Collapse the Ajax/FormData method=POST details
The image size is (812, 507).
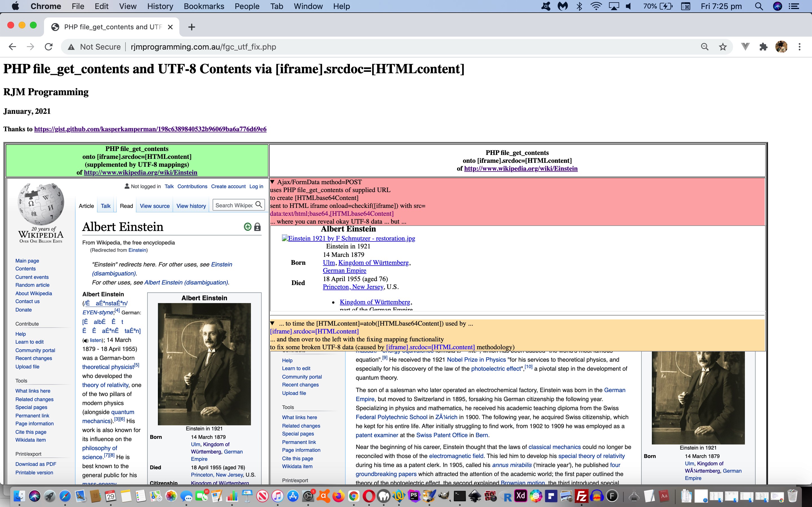272,182
